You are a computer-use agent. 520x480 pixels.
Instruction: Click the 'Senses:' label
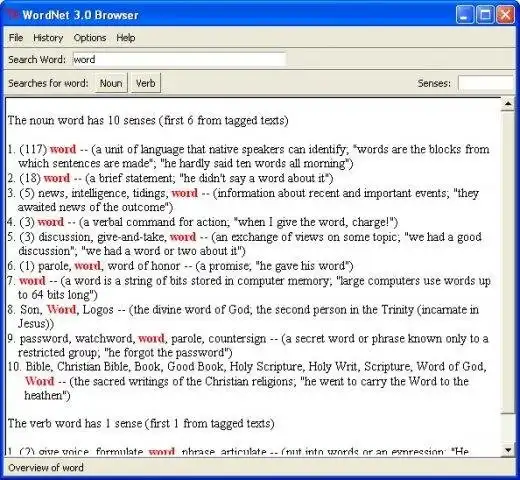click(434, 83)
